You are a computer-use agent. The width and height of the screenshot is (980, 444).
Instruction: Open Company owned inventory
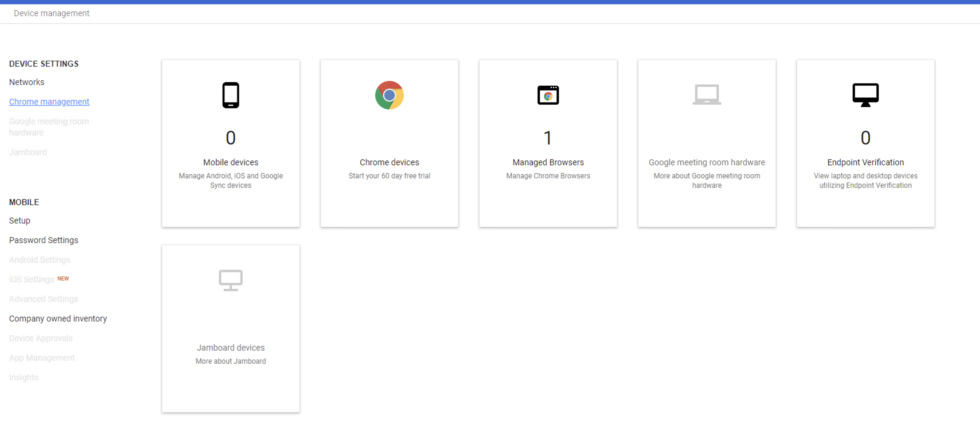(x=58, y=319)
